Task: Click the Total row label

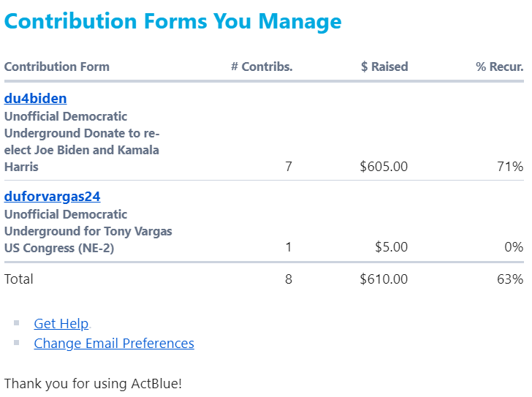Action: click(19, 279)
